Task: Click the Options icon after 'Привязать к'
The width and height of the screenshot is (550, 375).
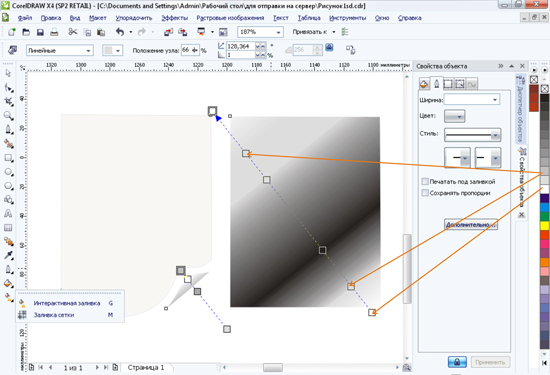Action: coord(345,32)
